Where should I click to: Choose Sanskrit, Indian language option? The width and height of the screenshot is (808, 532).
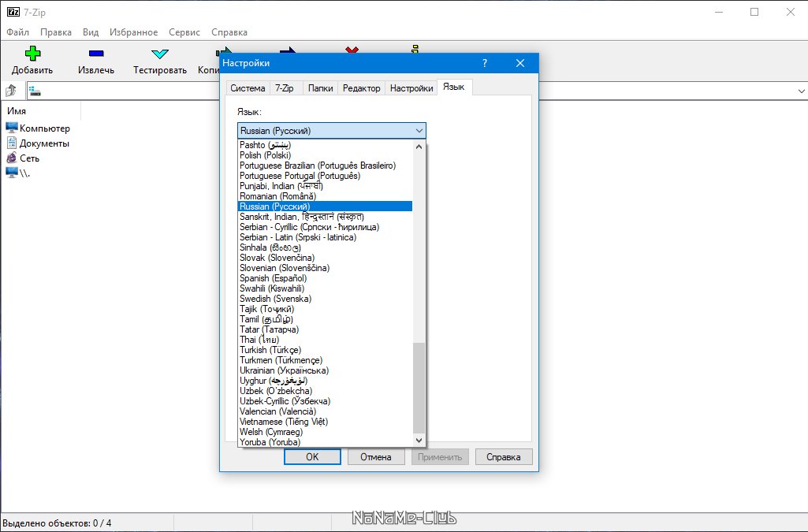point(325,217)
